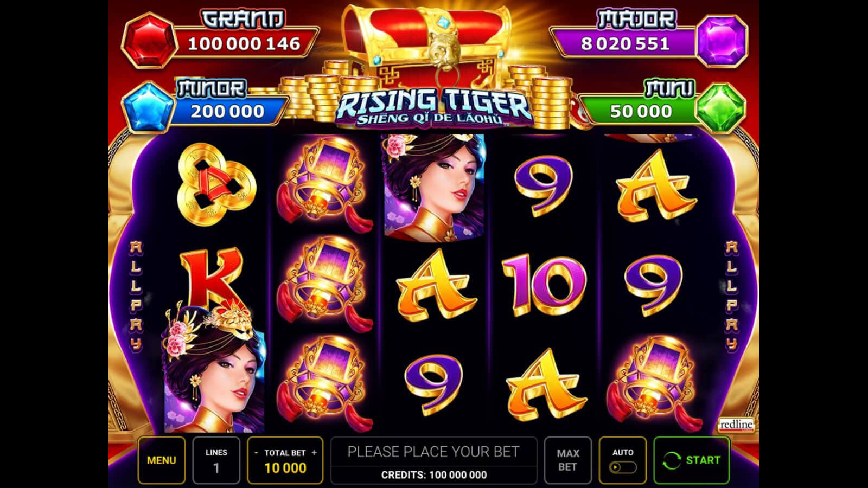Click the green Mini jackpot gem
868x488 pixels.
tap(720, 107)
